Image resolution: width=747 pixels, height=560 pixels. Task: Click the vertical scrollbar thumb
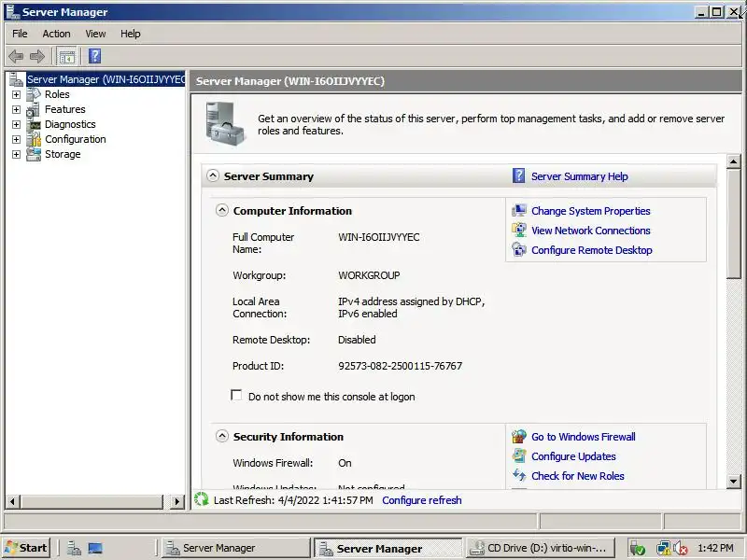[734, 224]
